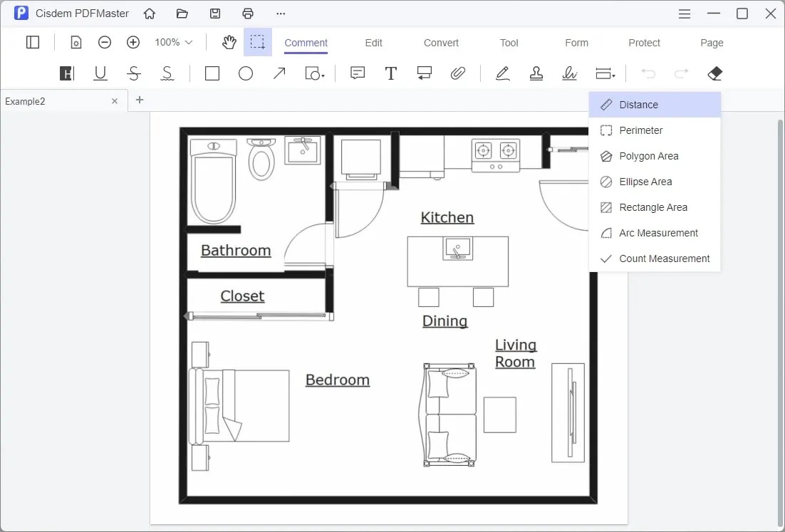Choose Polygon Area from the measurement menu

(x=647, y=156)
